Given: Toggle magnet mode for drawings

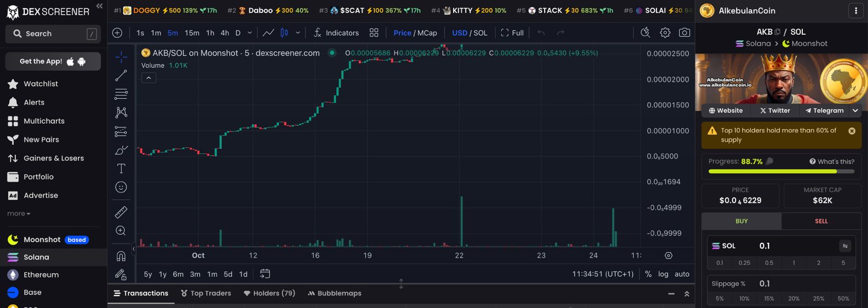Looking at the screenshot, I should tap(121, 256).
